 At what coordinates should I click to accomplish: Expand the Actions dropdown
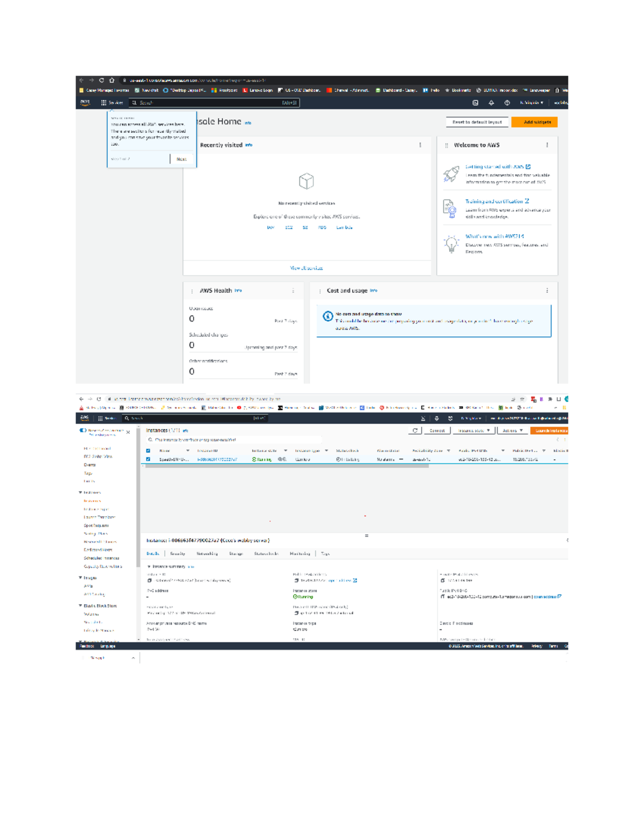(x=513, y=431)
